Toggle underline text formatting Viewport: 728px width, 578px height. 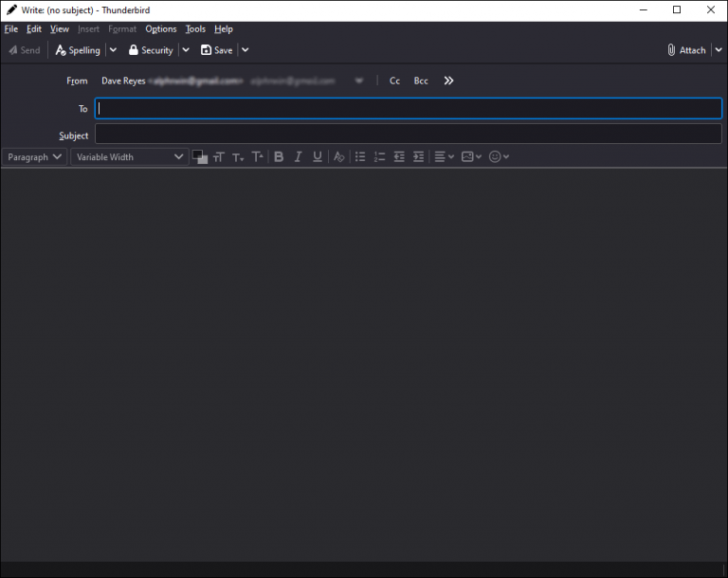318,157
